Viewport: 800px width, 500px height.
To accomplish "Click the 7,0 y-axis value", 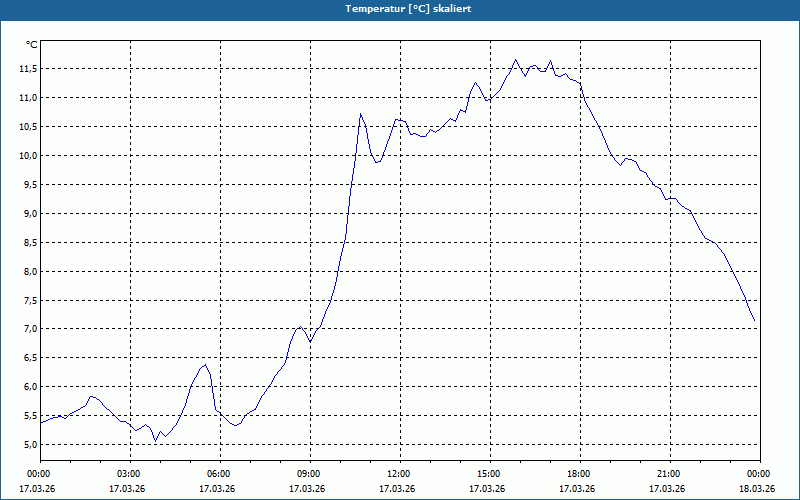I will coord(30,329).
